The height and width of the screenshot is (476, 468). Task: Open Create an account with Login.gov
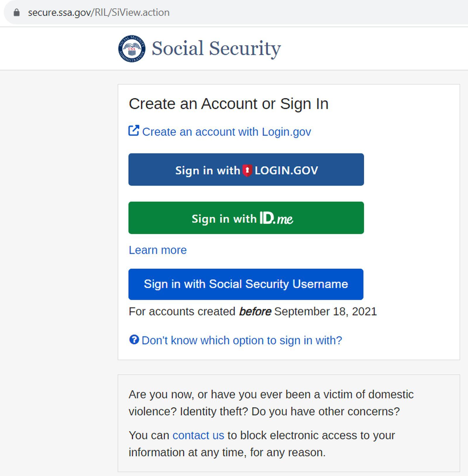[x=227, y=131]
